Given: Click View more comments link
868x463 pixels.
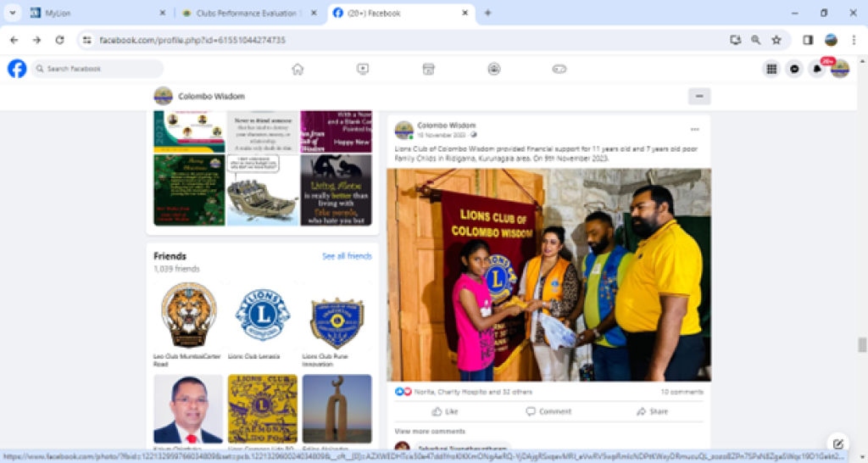Looking at the screenshot, I should coord(430,431).
